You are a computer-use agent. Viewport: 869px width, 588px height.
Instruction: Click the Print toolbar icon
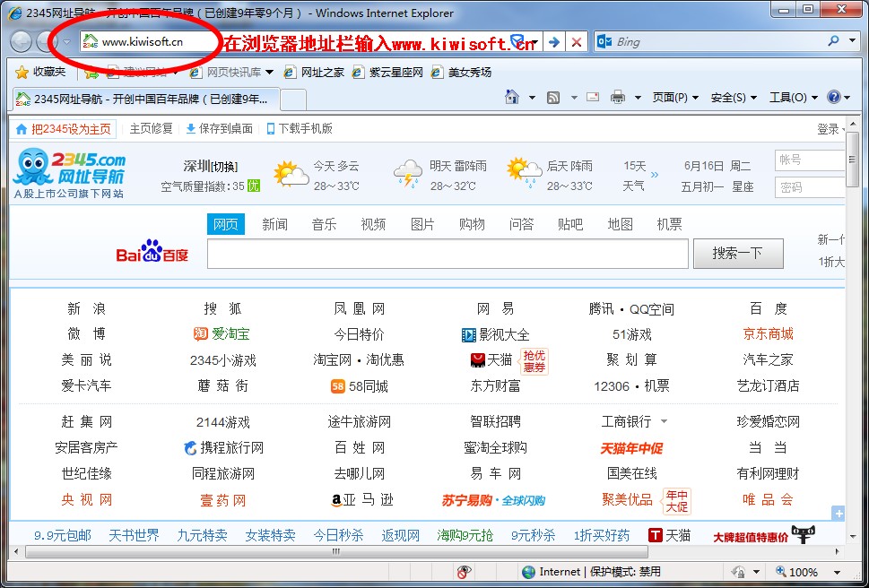tap(617, 98)
